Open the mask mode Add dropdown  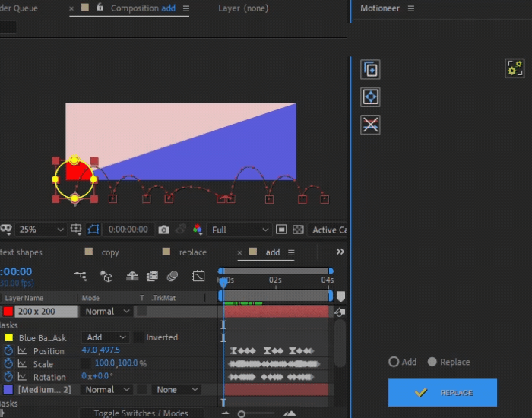pos(104,337)
